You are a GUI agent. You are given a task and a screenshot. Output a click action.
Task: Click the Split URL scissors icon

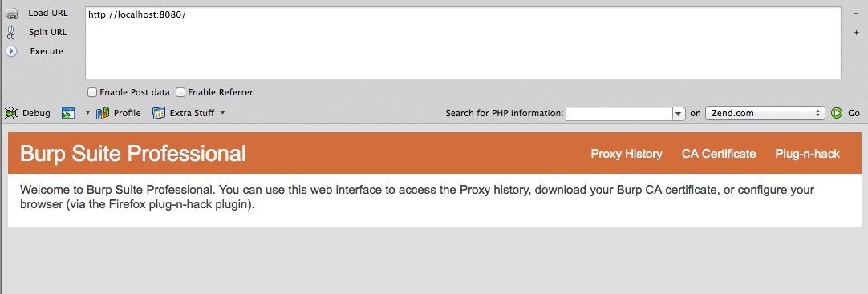pos(10,33)
